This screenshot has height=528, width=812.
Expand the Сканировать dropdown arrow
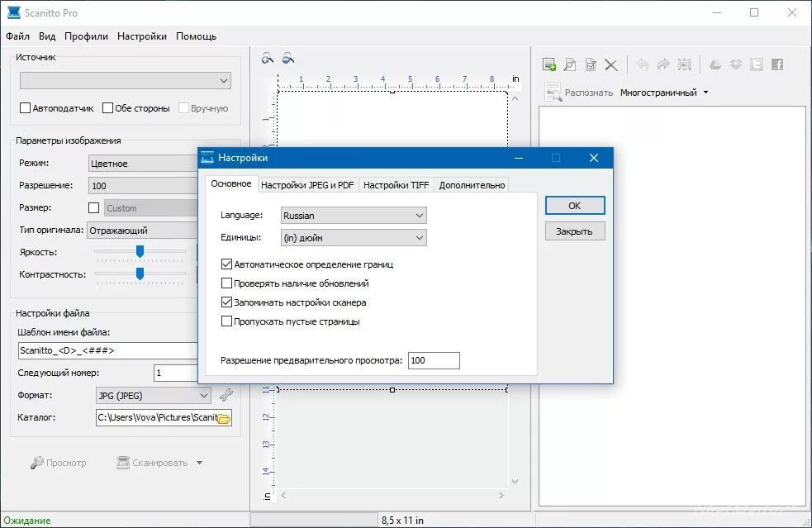coord(199,463)
